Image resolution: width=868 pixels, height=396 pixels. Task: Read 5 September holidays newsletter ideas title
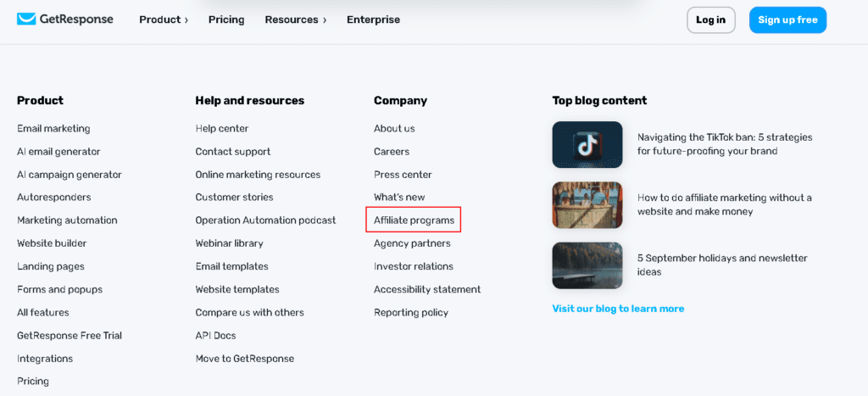pyautogui.click(x=722, y=265)
